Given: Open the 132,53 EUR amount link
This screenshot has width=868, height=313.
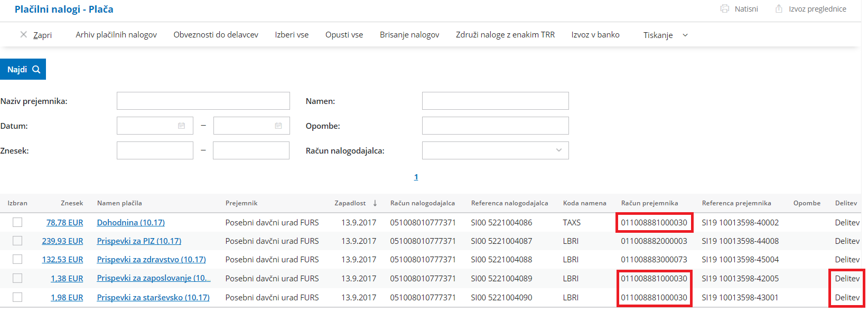Looking at the screenshot, I should pyautogui.click(x=62, y=259).
